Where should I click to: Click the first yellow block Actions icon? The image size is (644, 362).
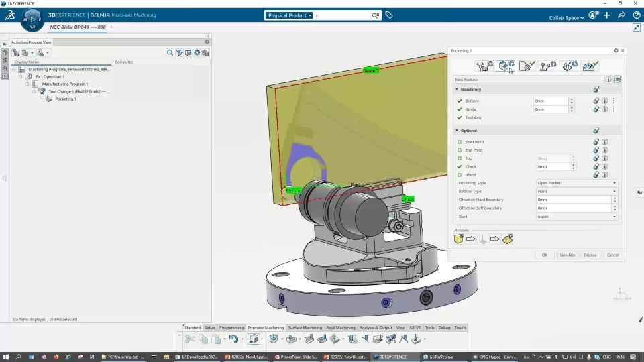click(459, 239)
